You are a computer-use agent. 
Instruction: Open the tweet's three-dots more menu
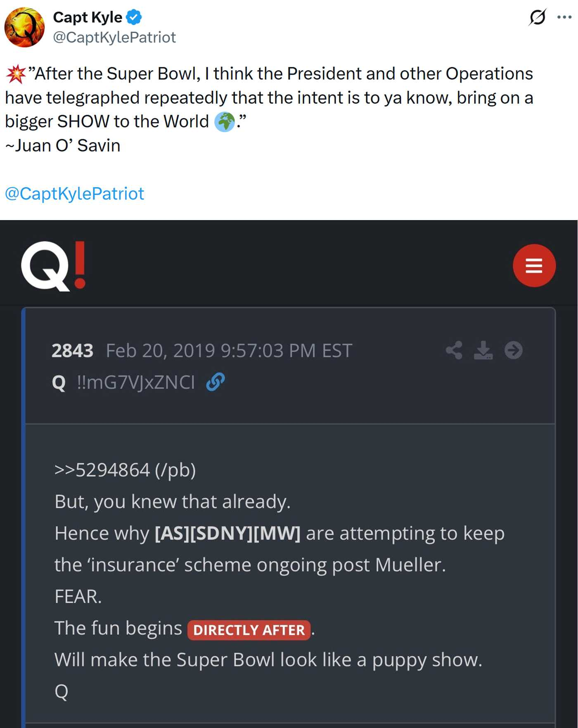(x=564, y=17)
